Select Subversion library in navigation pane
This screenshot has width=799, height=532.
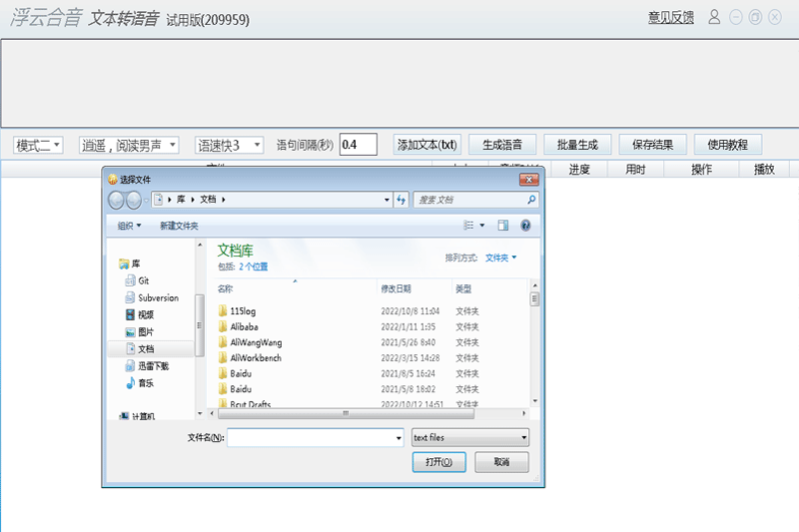152,297
